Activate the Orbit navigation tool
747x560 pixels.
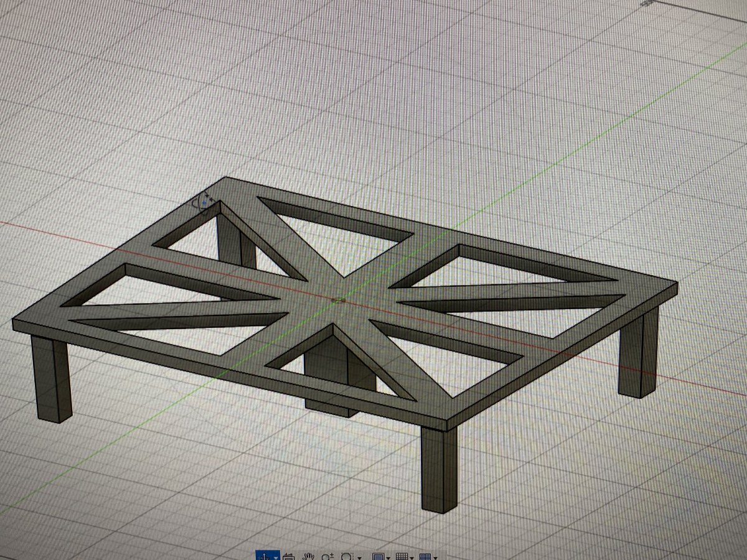(x=264, y=556)
